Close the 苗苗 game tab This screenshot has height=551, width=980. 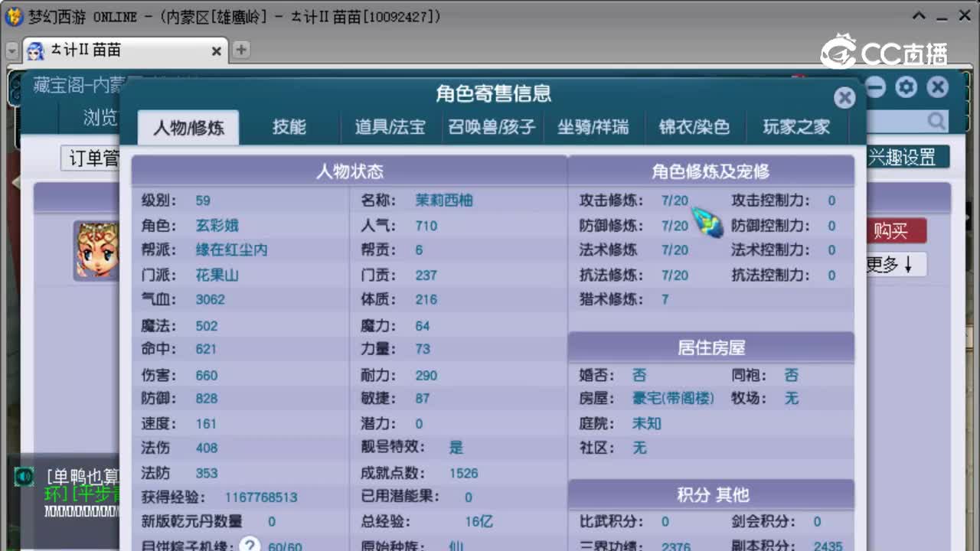[216, 51]
